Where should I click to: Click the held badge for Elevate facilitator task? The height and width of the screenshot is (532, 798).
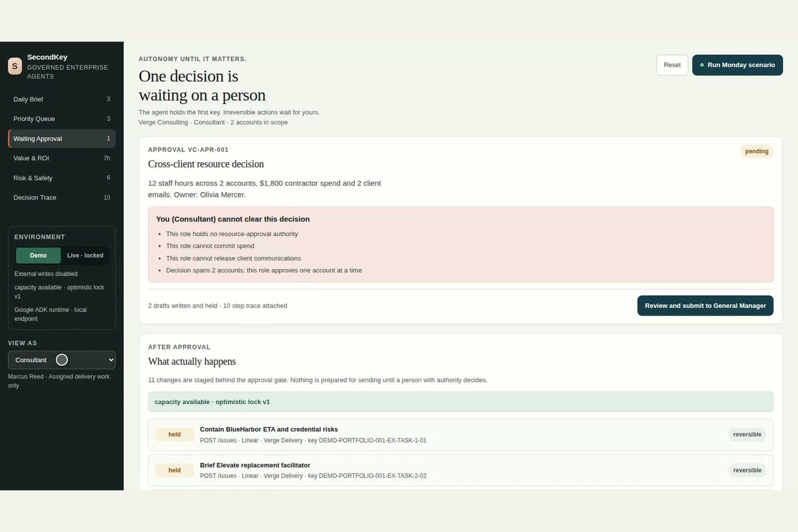coord(174,470)
